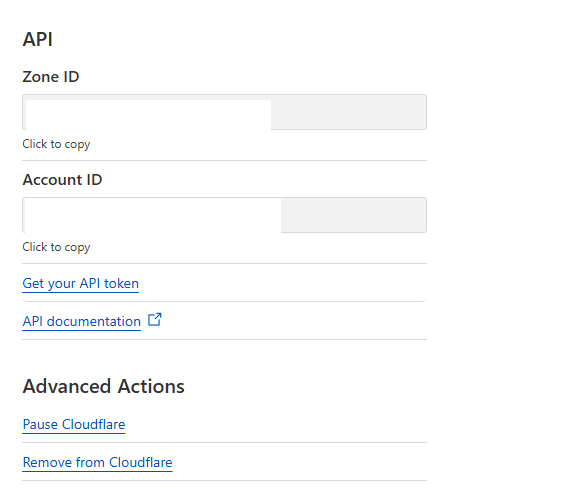Open the API documentation external-link icon
The width and height of the screenshot is (564, 502).
(x=155, y=320)
